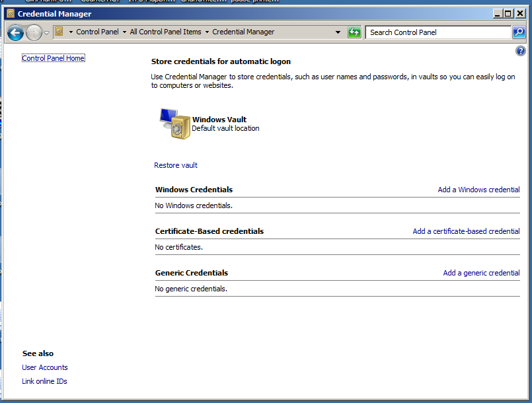Click the Credential Manager icon in address bar
Image resolution: width=532 pixels, height=403 pixels.
(59, 32)
